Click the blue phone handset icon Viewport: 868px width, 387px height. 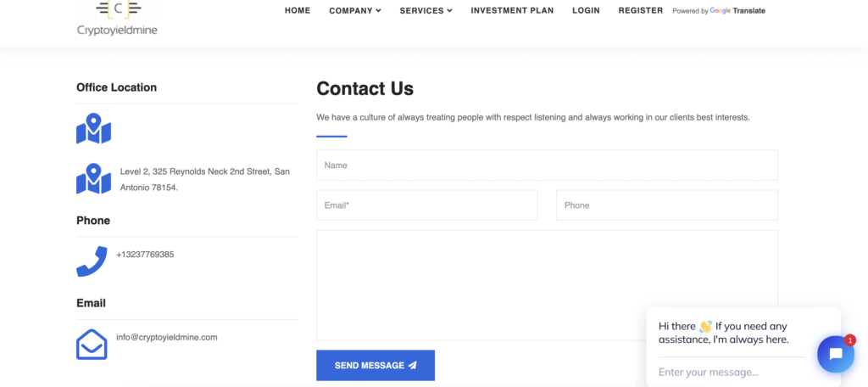tap(92, 261)
